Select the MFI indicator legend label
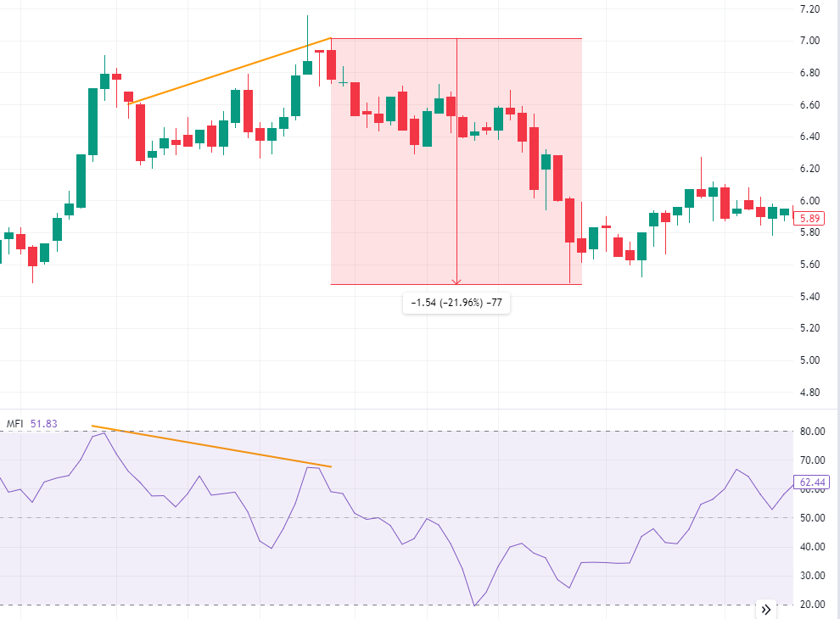Screen dimensions: 840x619 [14, 424]
